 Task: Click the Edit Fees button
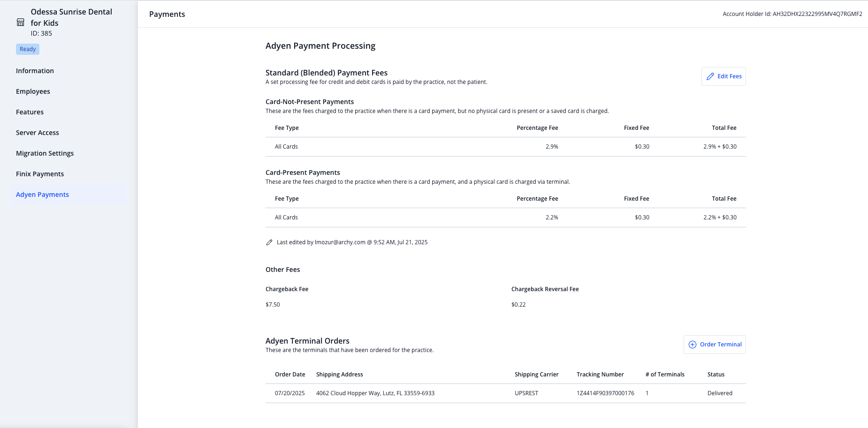[x=723, y=76]
